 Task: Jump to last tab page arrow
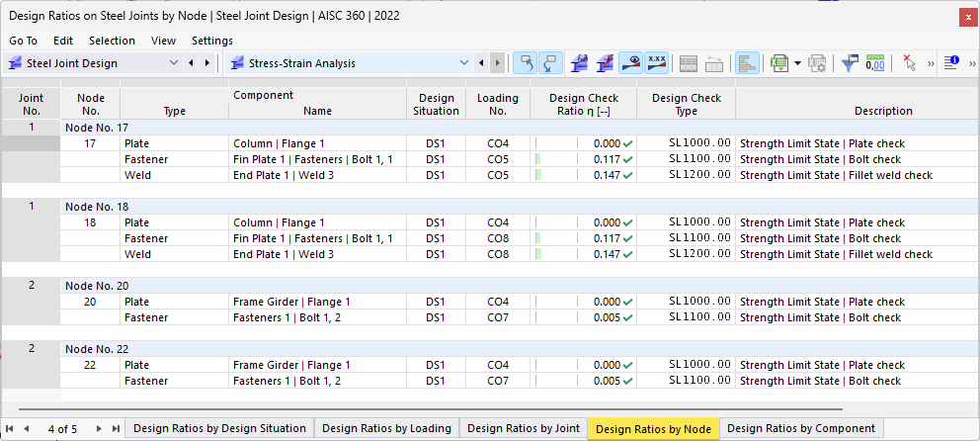(116, 428)
